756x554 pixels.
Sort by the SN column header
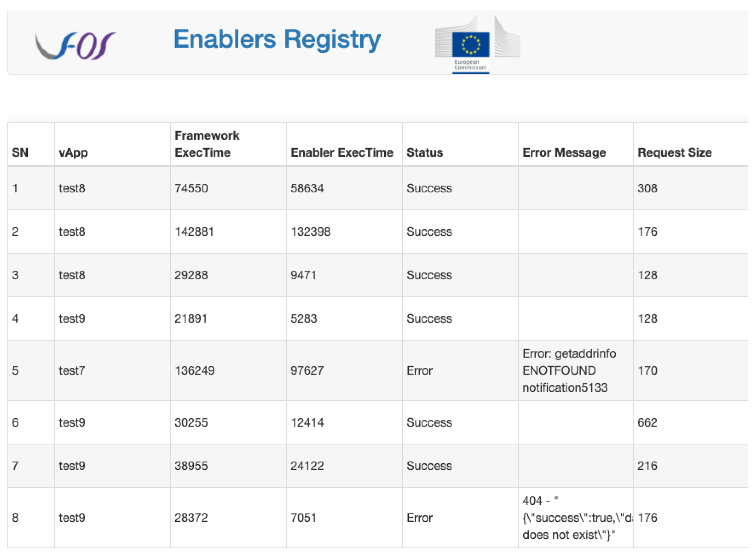20,152
